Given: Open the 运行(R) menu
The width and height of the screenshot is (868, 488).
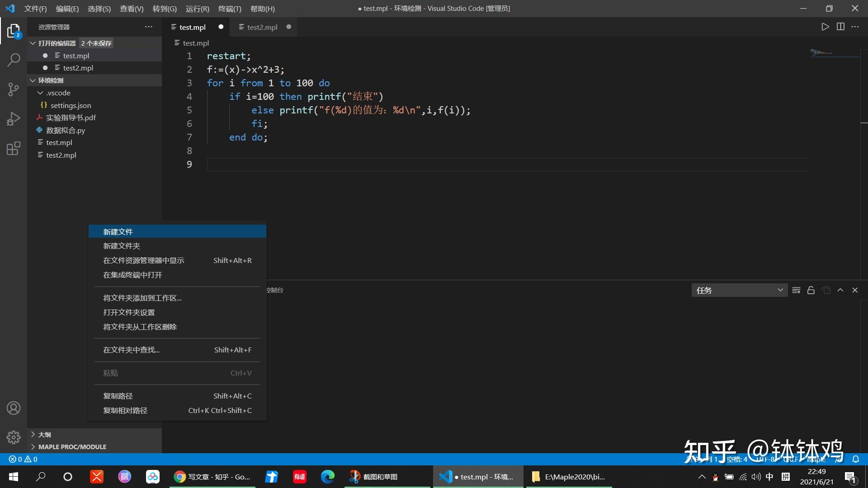Looking at the screenshot, I should (x=197, y=9).
